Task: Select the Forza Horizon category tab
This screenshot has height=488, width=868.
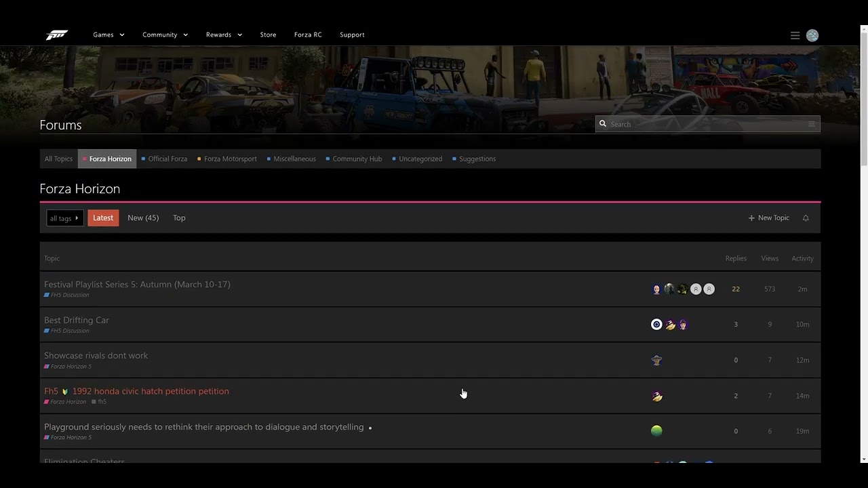Action: click(107, 159)
